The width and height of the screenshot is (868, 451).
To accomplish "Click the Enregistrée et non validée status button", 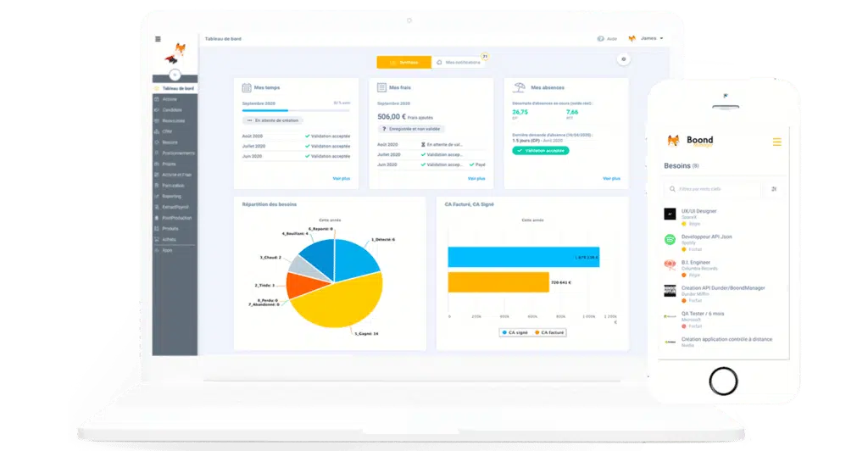I will pos(411,129).
